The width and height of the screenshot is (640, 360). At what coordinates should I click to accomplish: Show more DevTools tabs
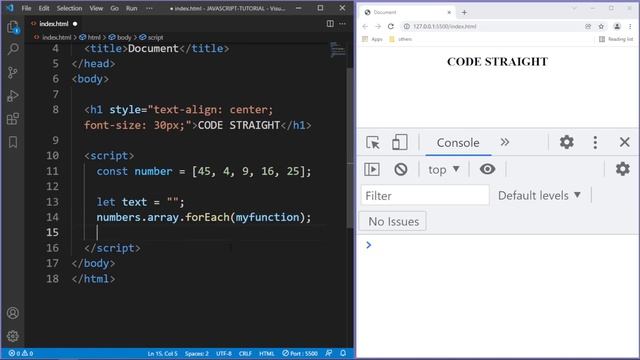coord(505,142)
